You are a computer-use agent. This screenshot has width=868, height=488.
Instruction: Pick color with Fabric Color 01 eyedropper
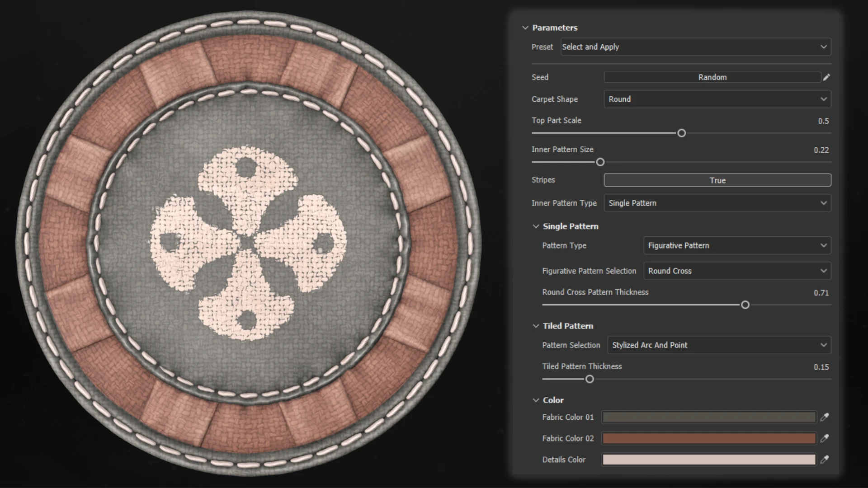pyautogui.click(x=825, y=417)
